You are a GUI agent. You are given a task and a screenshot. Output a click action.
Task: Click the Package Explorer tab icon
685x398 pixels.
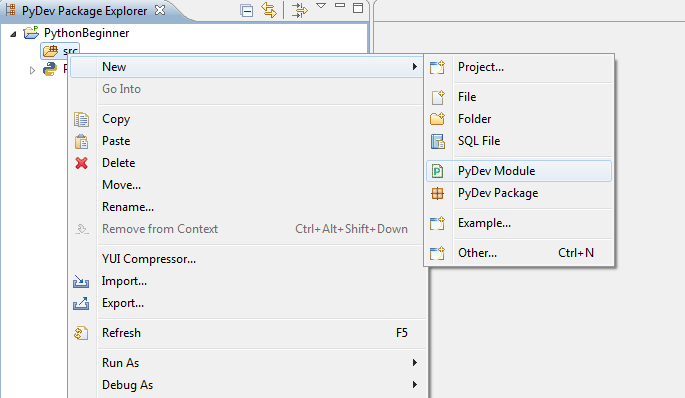click(10, 10)
